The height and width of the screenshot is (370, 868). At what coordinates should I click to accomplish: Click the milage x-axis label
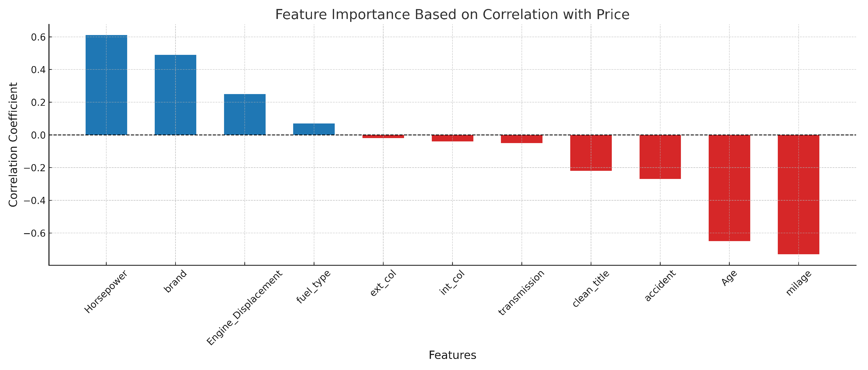(798, 283)
